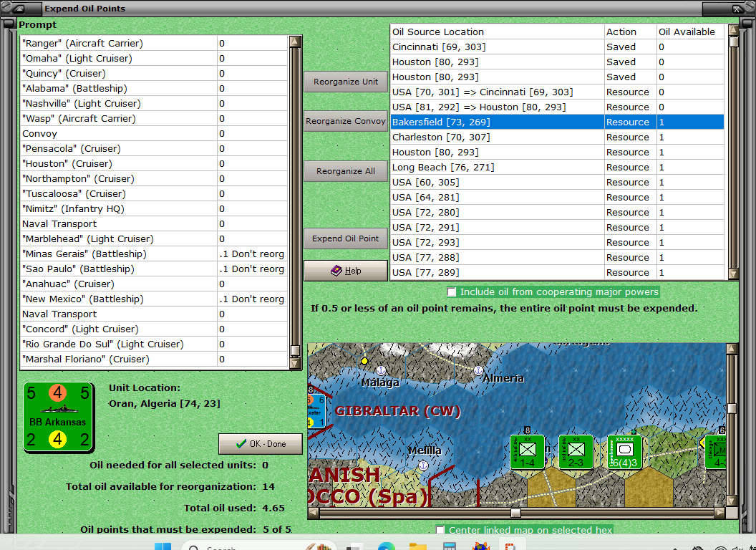Click the Almería port anchor icon

click(478, 370)
